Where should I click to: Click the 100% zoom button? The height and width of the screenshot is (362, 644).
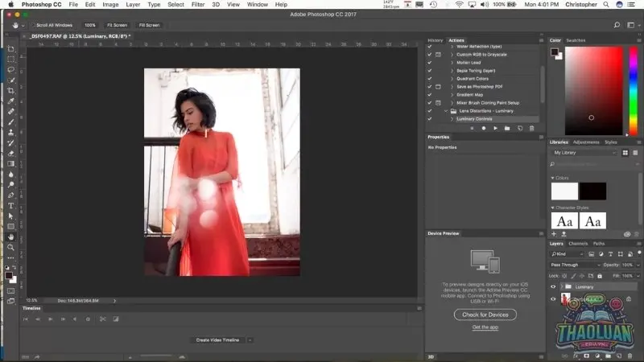coord(90,25)
